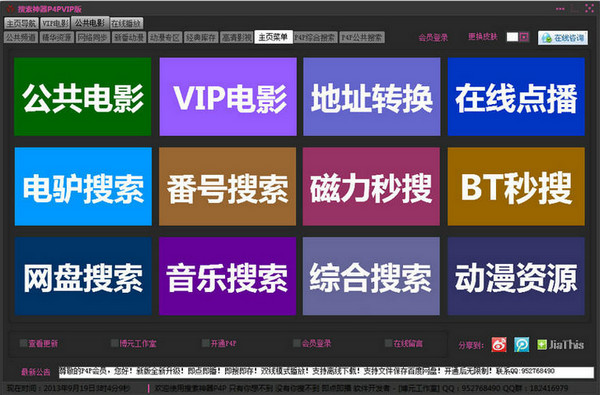600x395 pixels.
Task: Launch the 音乐搜索 tile
Action: (x=227, y=276)
